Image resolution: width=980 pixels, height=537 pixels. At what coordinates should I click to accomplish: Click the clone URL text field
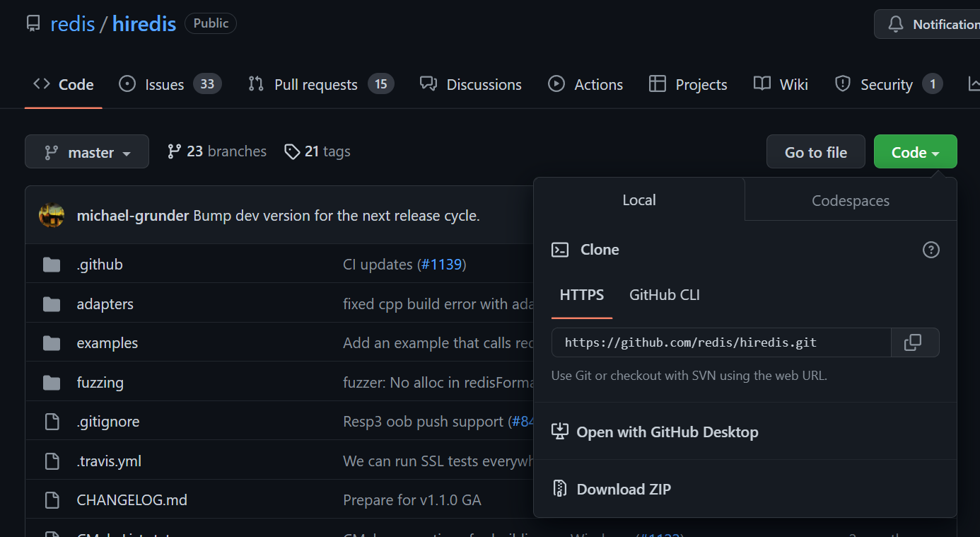[721, 342]
